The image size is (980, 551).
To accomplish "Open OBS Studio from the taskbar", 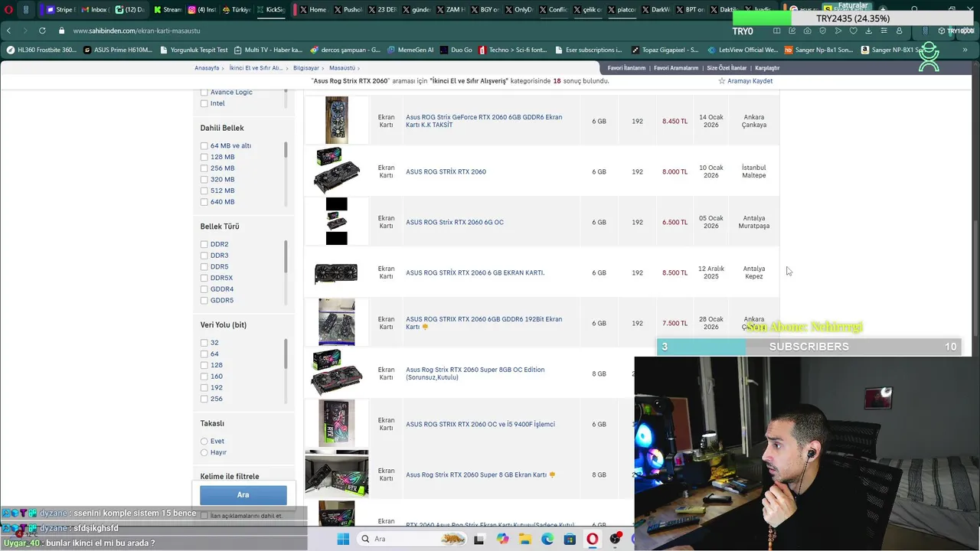I will coord(615,539).
